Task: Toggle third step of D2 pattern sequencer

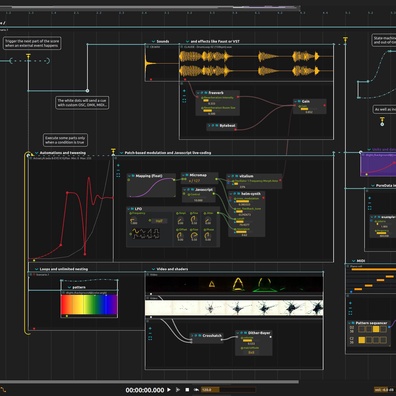Action: pos(376,329)
